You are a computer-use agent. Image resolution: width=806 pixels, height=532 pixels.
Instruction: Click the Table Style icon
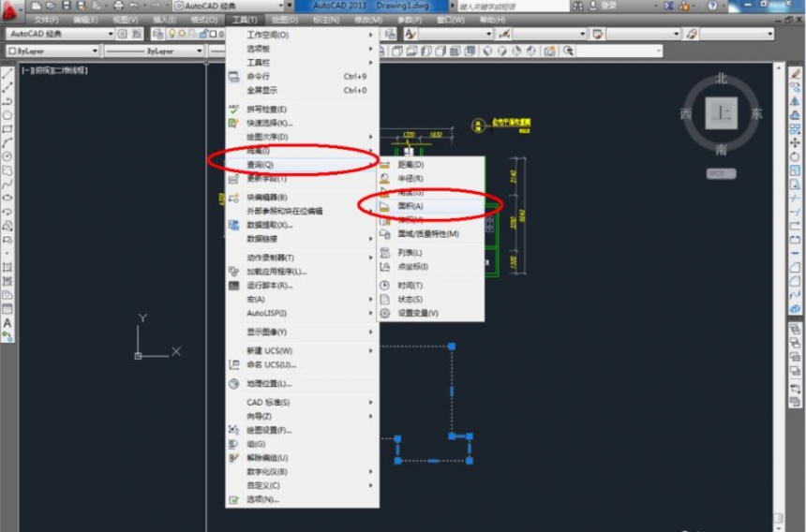pos(597,34)
